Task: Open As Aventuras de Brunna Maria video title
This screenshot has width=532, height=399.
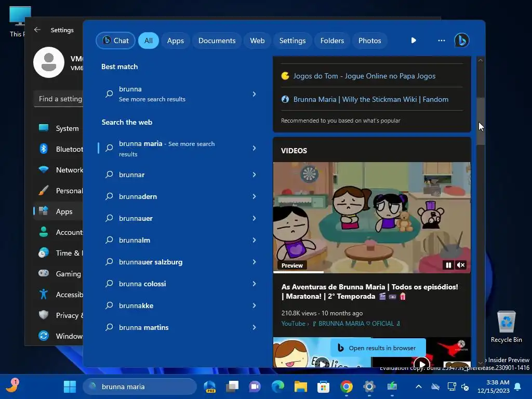Action: pyautogui.click(x=369, y=291)
